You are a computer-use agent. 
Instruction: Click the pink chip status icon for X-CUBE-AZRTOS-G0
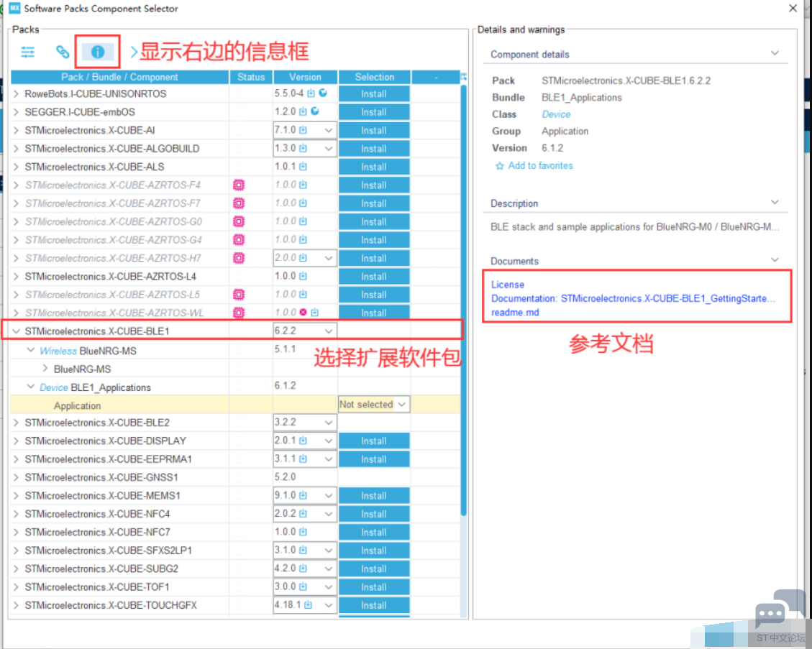coord(239,221)
